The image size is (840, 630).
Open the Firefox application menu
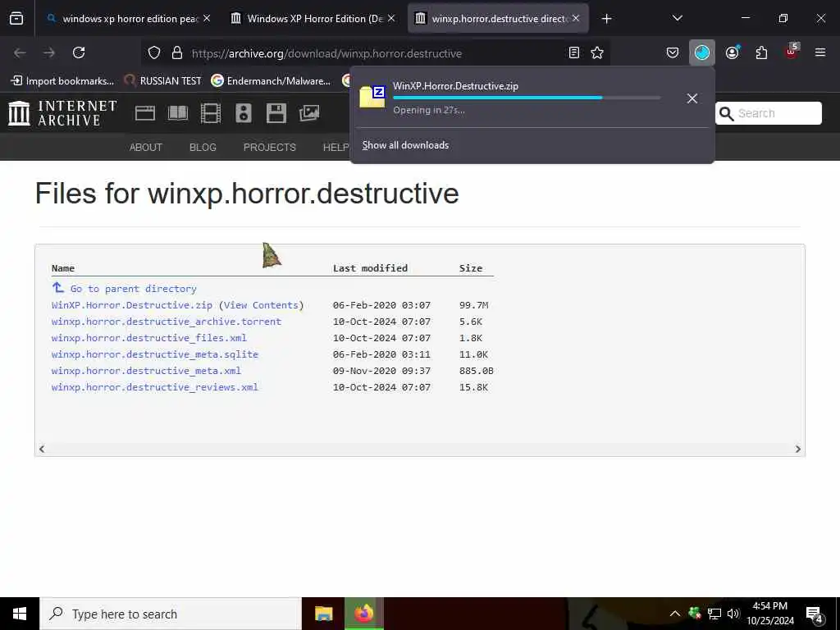(x=820, y=53)
